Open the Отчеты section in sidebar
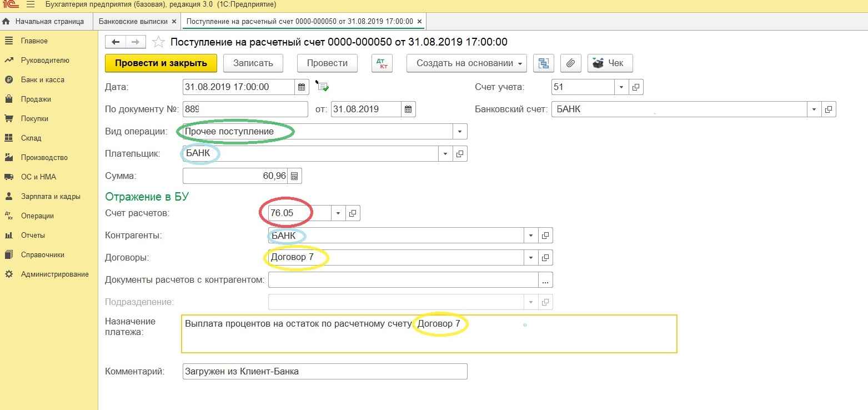The image size is (868, 410). click(x=33, y=236)
